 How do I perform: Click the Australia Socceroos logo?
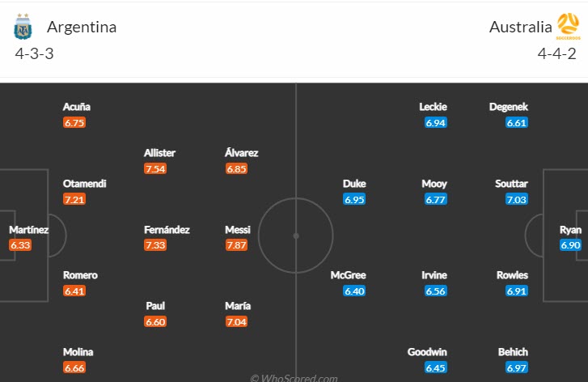pyautogui.click(x=568, y=27)
